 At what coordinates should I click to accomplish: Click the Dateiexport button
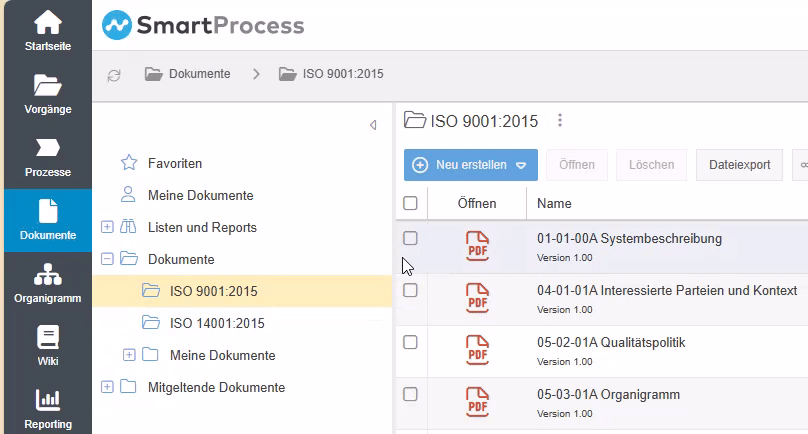click(739, 165)
